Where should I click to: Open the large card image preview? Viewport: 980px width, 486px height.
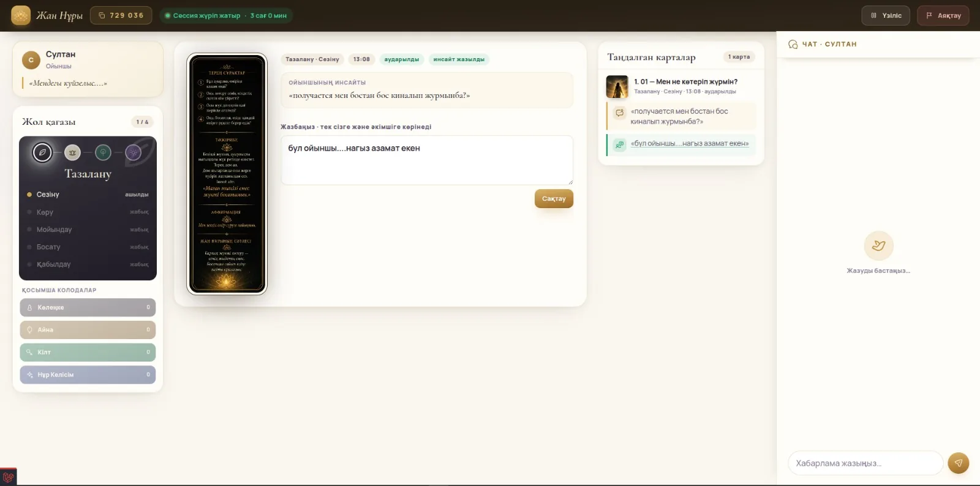(x=227, y=174)
